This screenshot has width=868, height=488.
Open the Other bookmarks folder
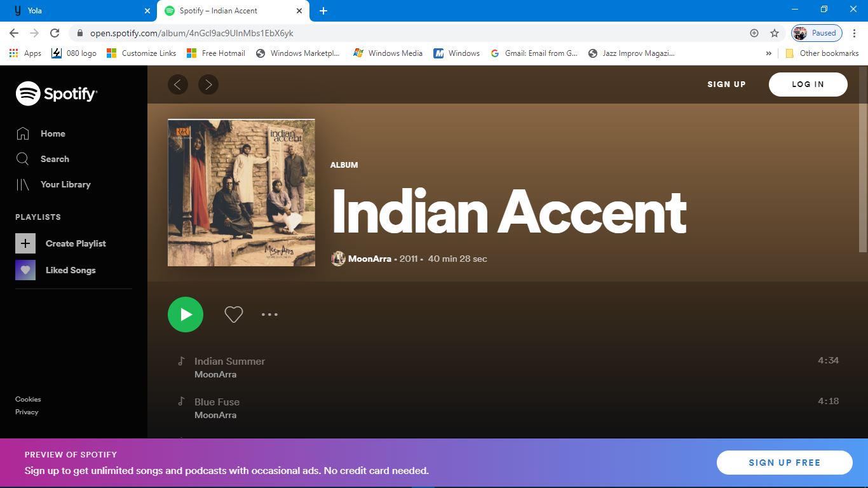pyautogui.click(x=822, y=53)
